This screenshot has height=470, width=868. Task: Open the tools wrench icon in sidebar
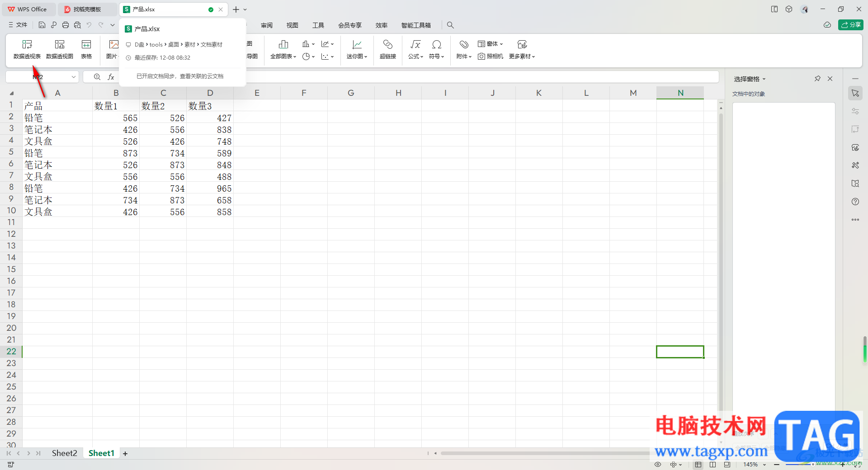coord(855,165)
